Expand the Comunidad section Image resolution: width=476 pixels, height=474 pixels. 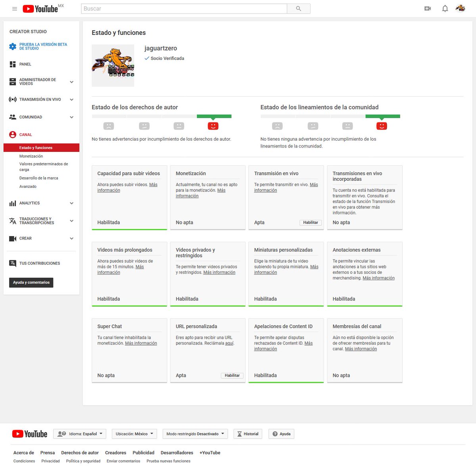click(x=72, y=117)
